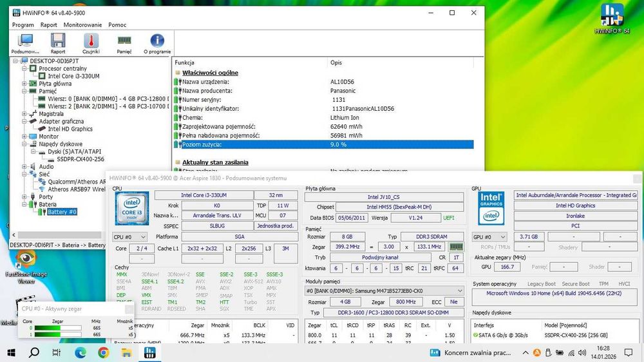This screenshot has width=644, height=362.
Task: Open the notification center icon
Action: [629, 352]
